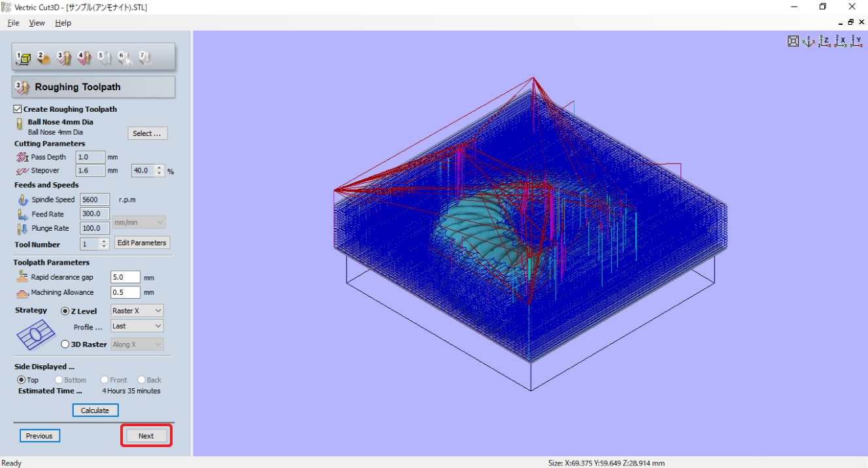The height and width of the screenshot is (468, 868).
Task: Open step 1 model orientation and size icon
Action: point(24,58)
